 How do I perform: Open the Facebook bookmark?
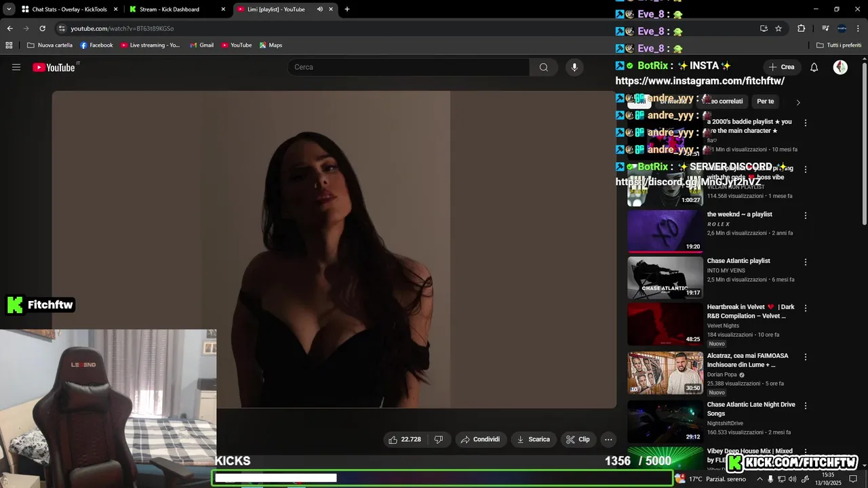coord(96,45)
